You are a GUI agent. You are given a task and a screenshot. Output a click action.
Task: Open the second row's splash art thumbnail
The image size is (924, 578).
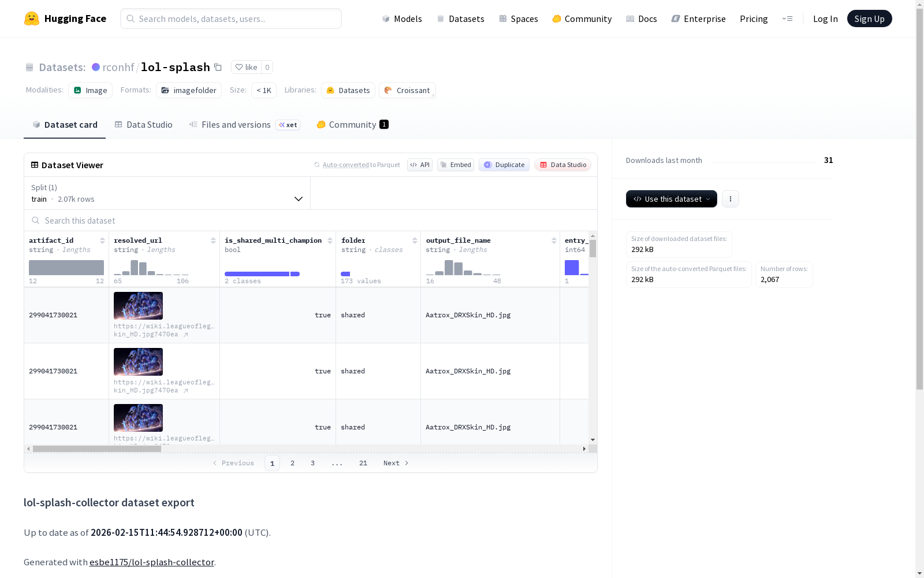coord(138,362)
